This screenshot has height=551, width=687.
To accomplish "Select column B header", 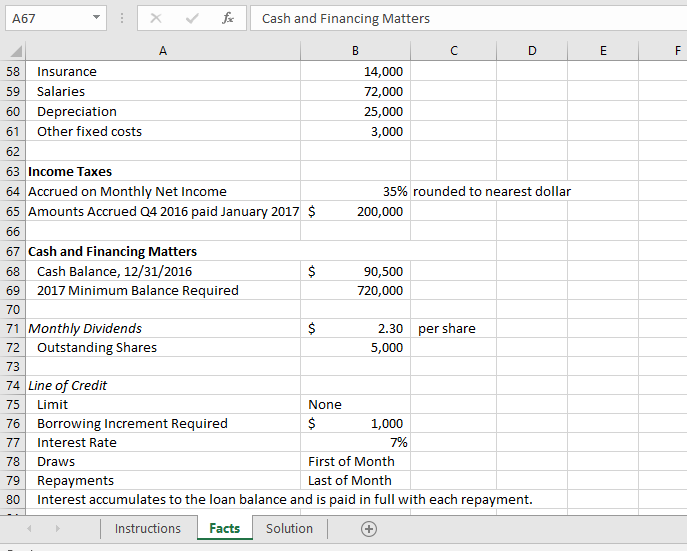I will pos(355,51).
